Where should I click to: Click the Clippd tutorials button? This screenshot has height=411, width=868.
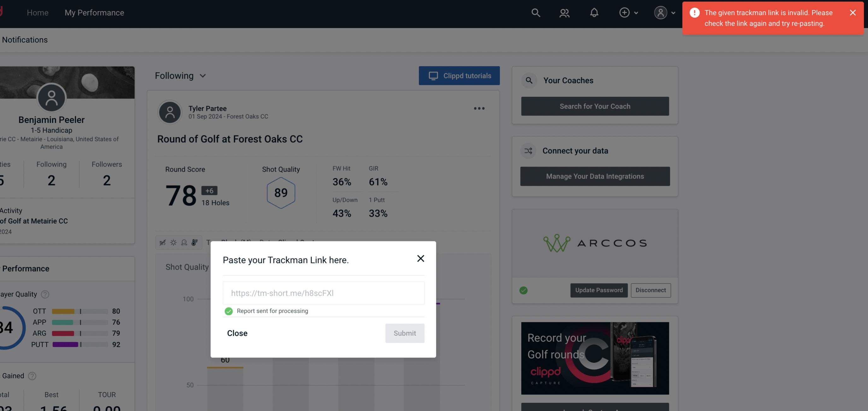tap(460, 75)
